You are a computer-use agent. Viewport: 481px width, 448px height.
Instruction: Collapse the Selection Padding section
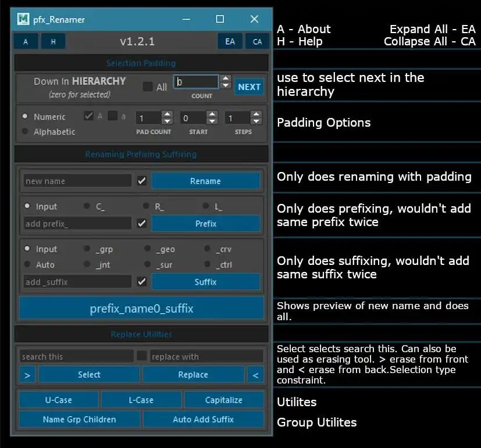(x=141, y=63)
